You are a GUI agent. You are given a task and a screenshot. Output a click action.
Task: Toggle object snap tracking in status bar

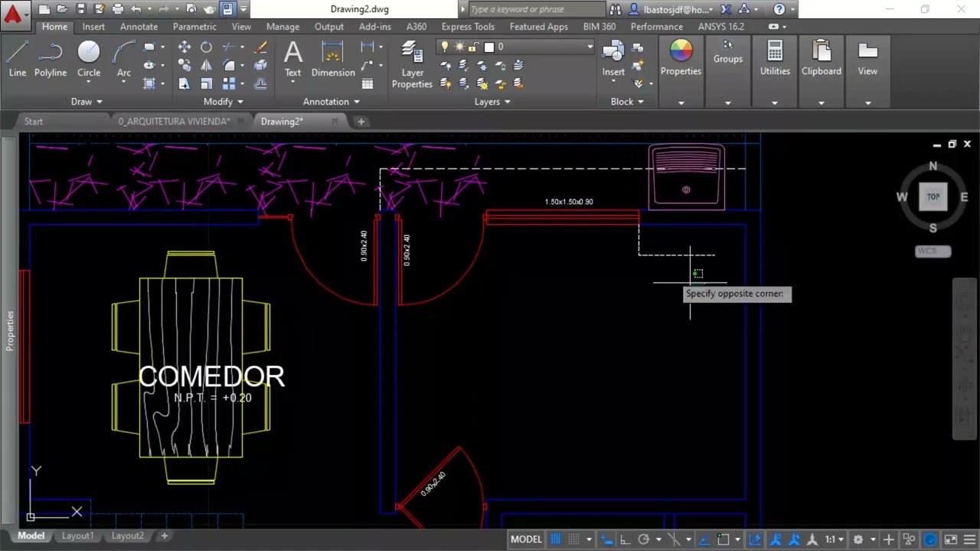(704, 540)
